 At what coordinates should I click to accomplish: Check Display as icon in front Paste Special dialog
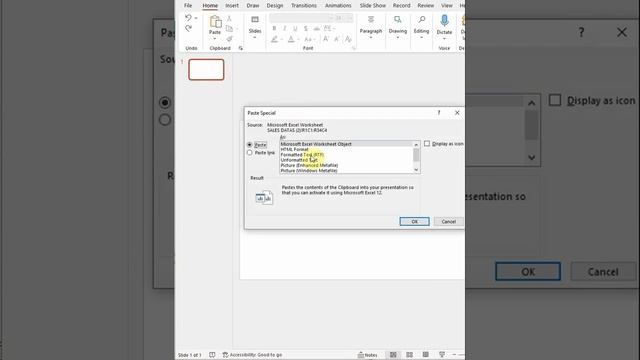tap(427, 144)
